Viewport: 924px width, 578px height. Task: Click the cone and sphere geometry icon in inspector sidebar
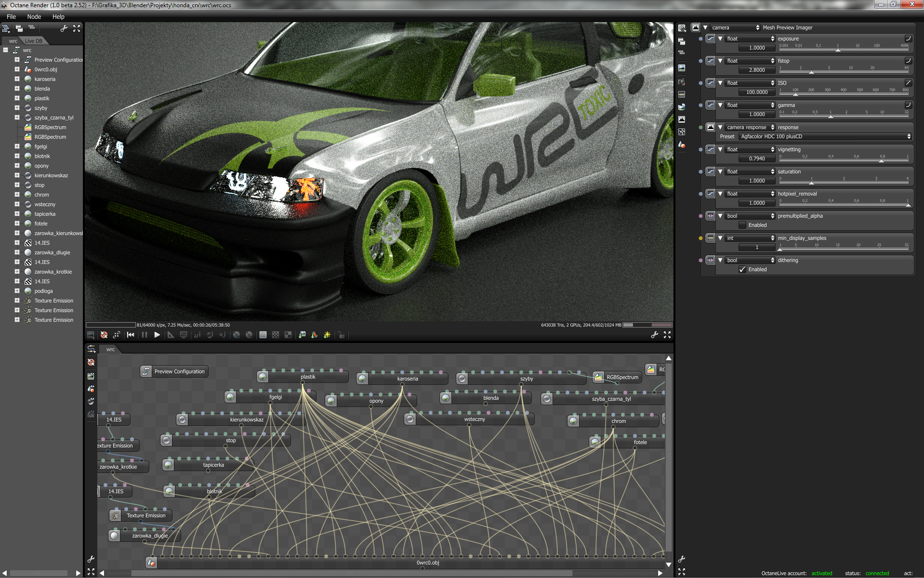(x=682, y=144)
